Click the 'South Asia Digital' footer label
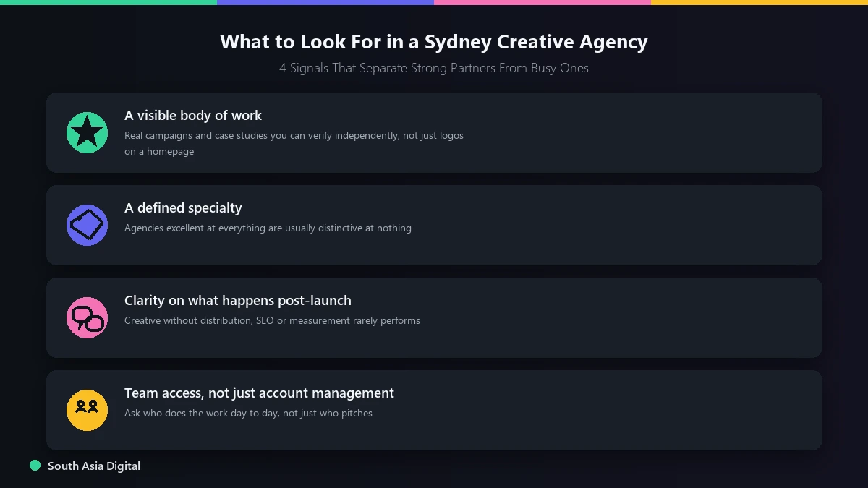 [94, 466]
